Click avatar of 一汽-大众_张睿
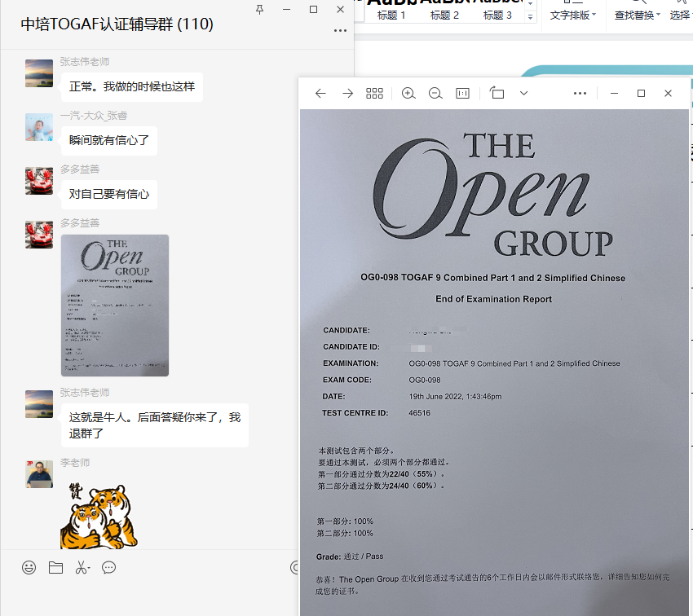 39,127
